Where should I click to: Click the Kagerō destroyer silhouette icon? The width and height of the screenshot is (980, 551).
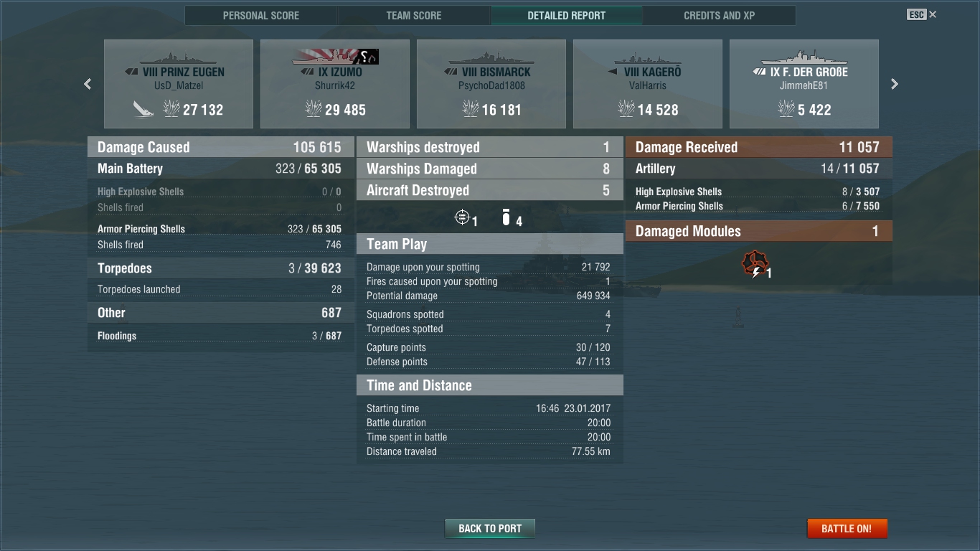(648, 59)
